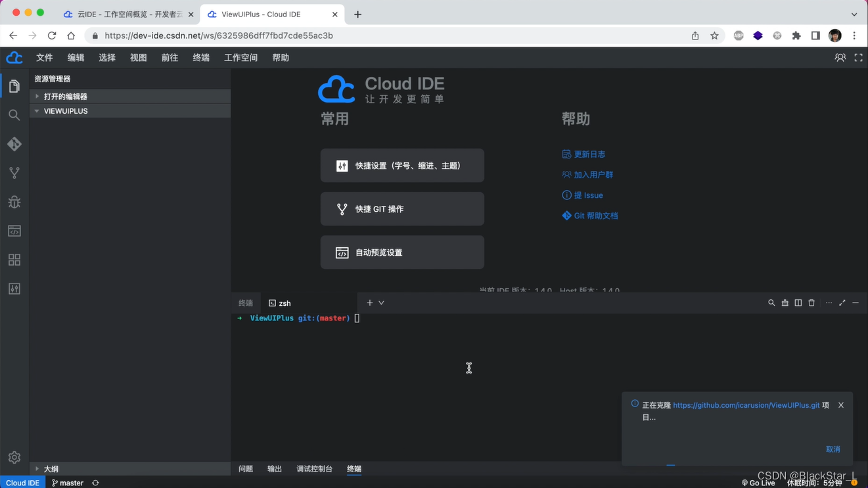868x488 pixels.
Task: Open the collaboration users icon top right
Action: [x=840, y=58]
